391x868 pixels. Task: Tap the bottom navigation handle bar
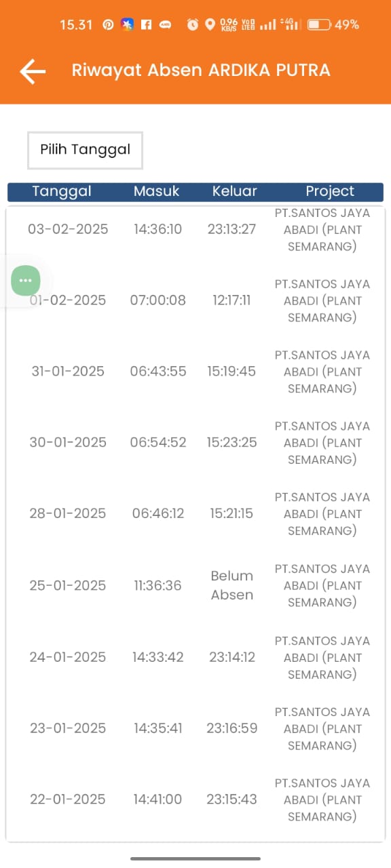pyautogui.click(x=195, y=859)
